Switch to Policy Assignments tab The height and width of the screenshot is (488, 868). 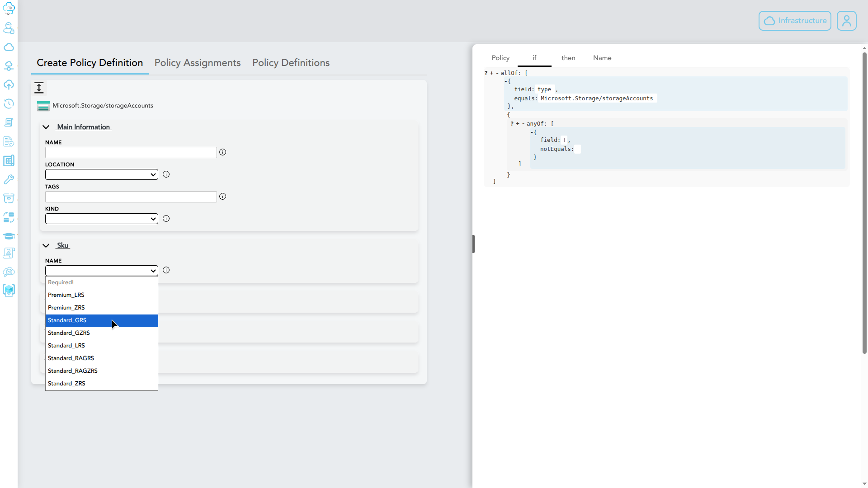(198, 63)
